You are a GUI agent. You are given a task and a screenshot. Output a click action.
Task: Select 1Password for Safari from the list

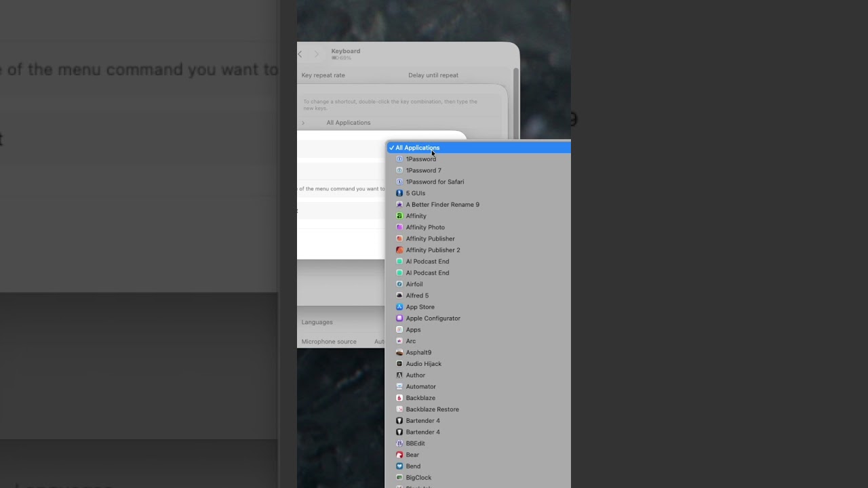(435, 182)
